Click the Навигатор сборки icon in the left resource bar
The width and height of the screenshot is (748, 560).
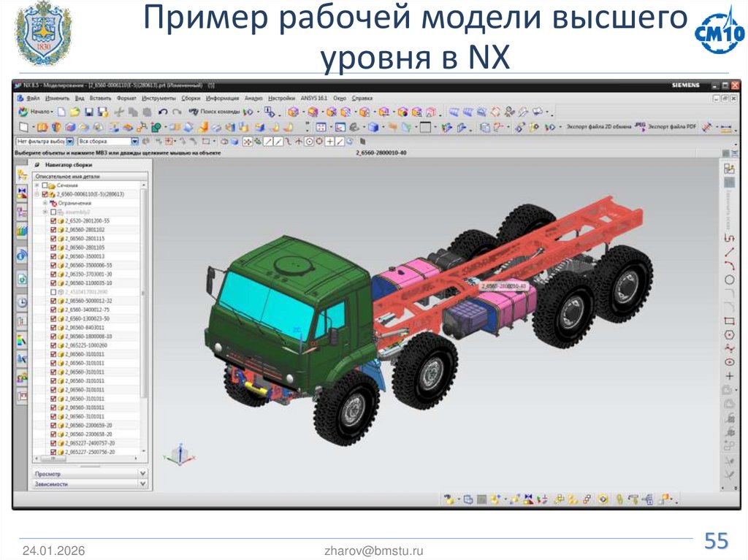click(22, 175)
